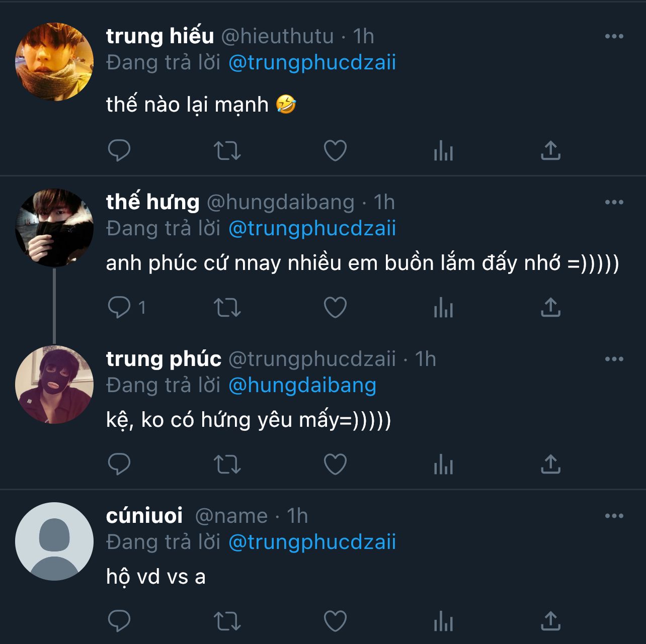This screenshot has width=646, height=644.
Task: Like trung phúc's reply
Action: point(335,464)
